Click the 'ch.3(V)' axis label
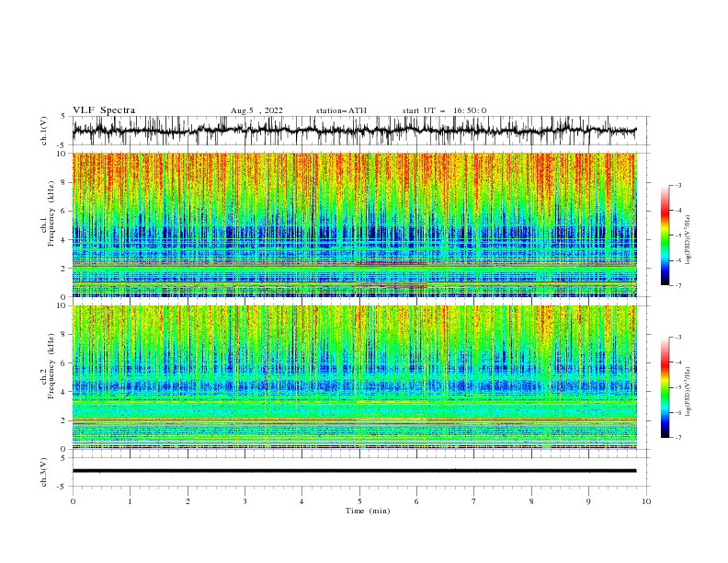The height and width of the screenshot is (563, 728). click(43, 472)
